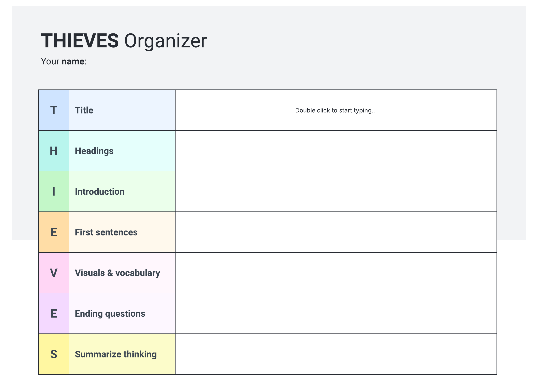The height and width of the screenshot is (392, 538).
Task: Select the green I letter cell
Action: (x=54, y=192)
